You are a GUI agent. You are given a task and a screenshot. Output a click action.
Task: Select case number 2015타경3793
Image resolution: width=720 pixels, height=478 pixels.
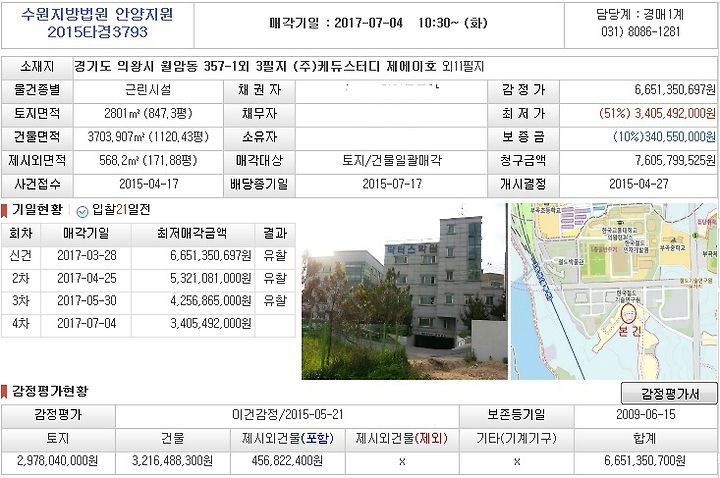(x=97, y=32)
